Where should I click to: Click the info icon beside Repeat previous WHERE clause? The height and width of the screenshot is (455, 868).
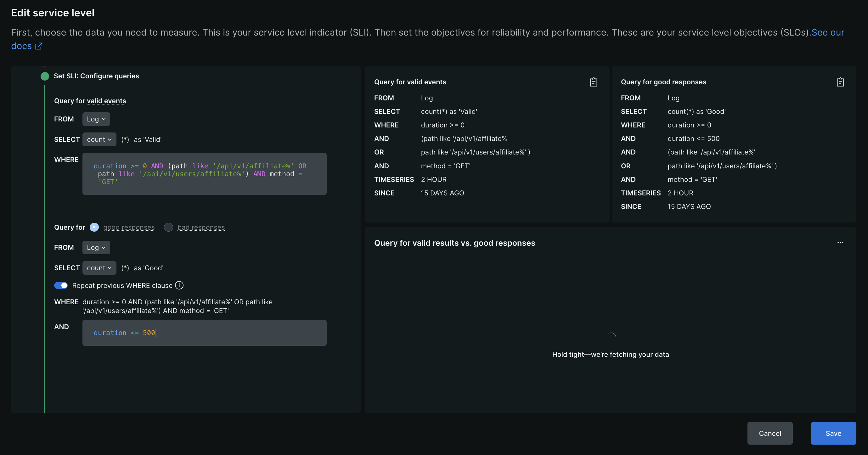[179, 285]
